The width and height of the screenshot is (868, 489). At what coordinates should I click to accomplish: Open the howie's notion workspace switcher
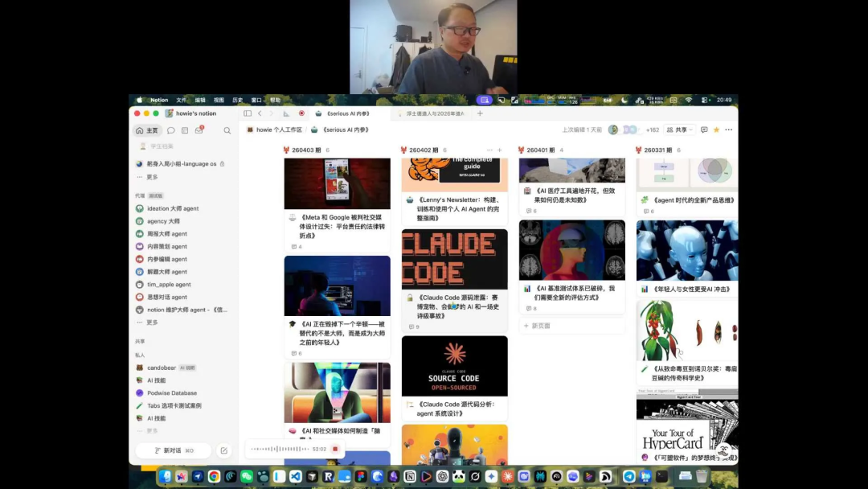[191, 113]
